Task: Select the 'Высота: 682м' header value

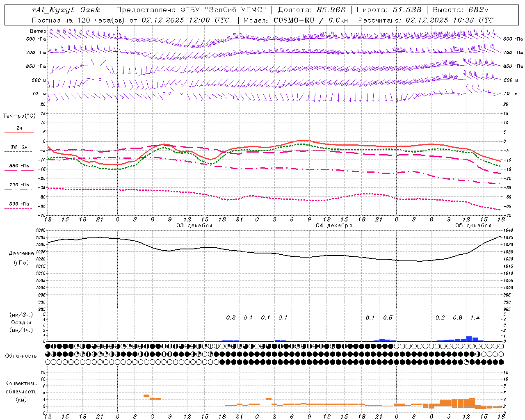Action: [461, 10]
